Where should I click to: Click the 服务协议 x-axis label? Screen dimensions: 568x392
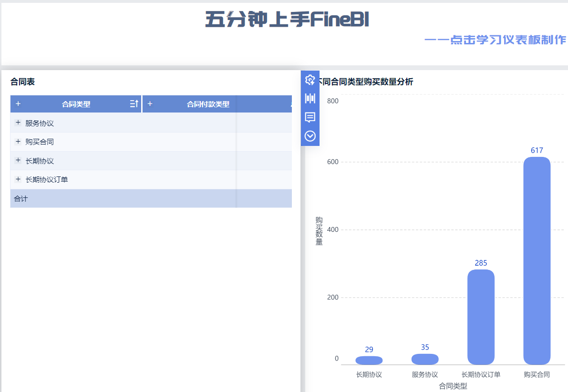click(425, 375)
